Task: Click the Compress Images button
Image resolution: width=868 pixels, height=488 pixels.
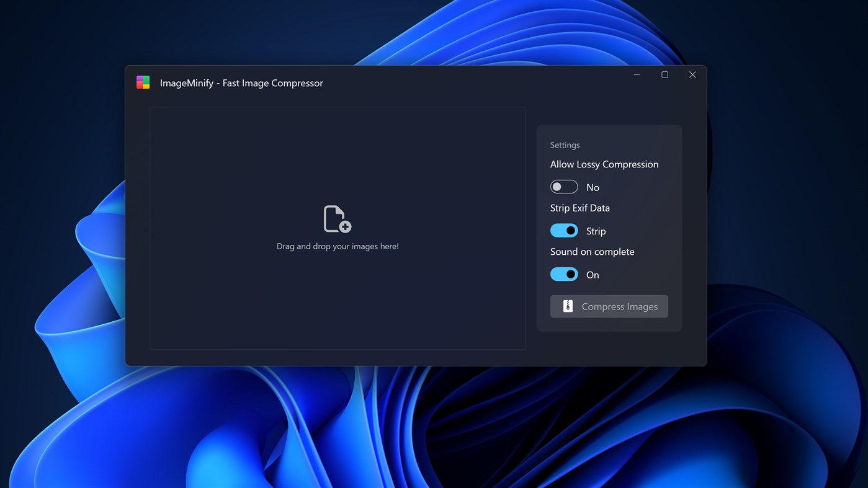Action: click(609, 306)
